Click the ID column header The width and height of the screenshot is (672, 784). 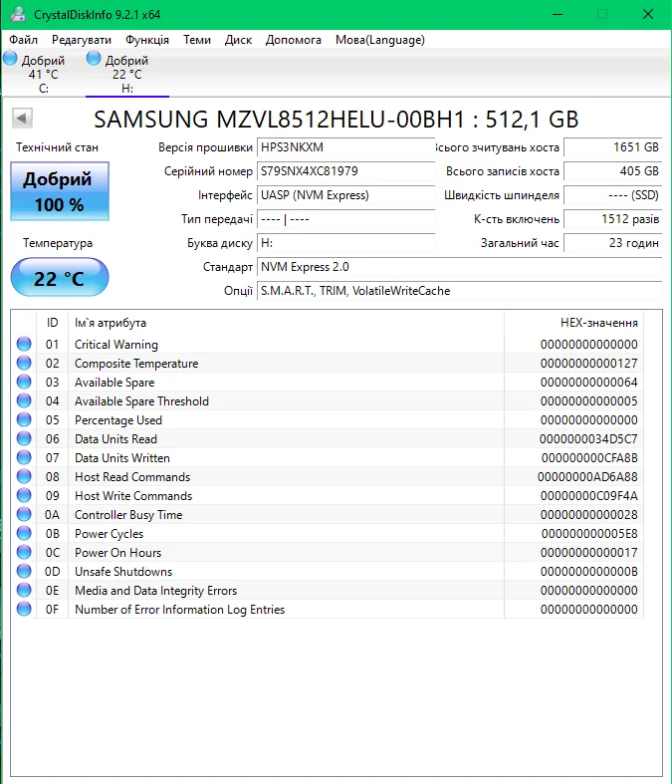(x=52, y=323)
